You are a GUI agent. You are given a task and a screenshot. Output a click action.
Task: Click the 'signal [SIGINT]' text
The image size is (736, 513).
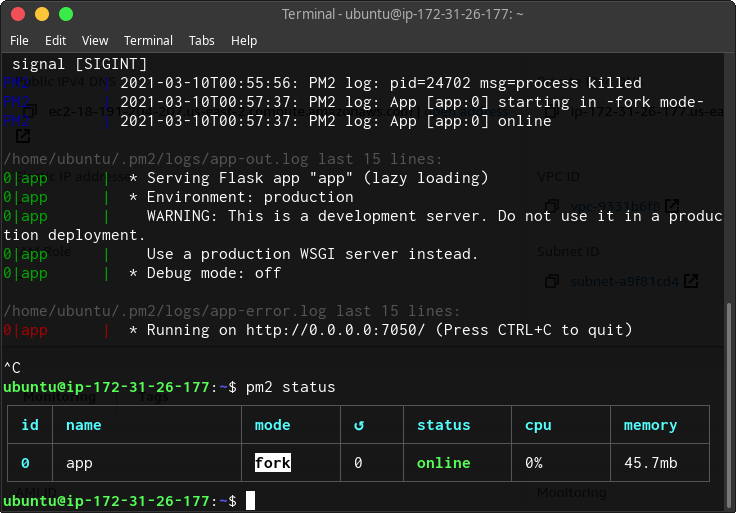[x=79, y=63]
